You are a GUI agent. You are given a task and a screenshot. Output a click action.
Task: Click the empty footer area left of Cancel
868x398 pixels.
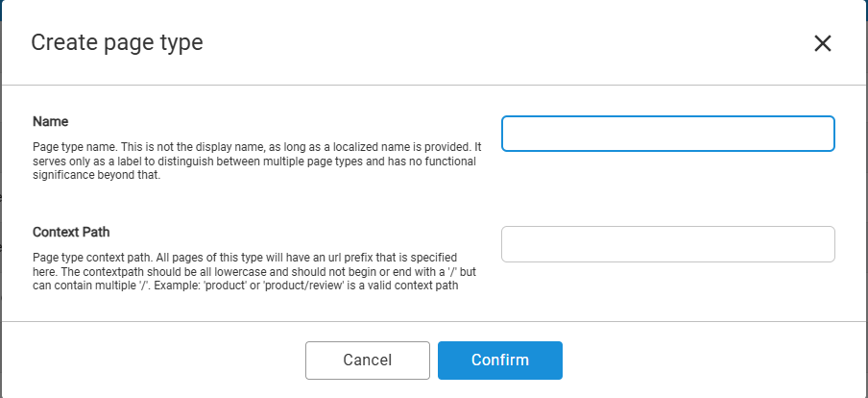154,361
